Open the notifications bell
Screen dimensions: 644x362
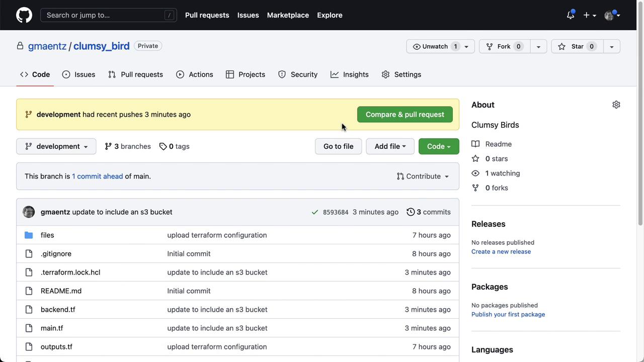point(571,15)
